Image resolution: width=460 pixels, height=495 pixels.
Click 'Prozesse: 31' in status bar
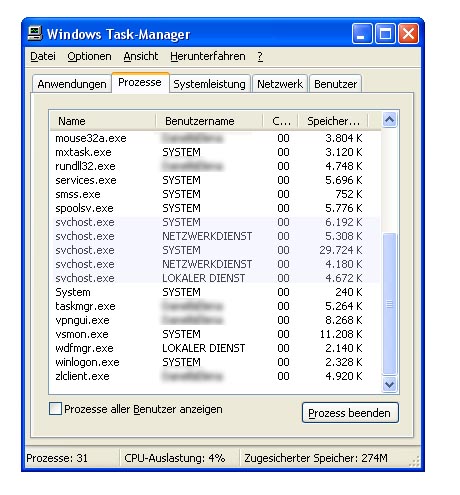57,458
